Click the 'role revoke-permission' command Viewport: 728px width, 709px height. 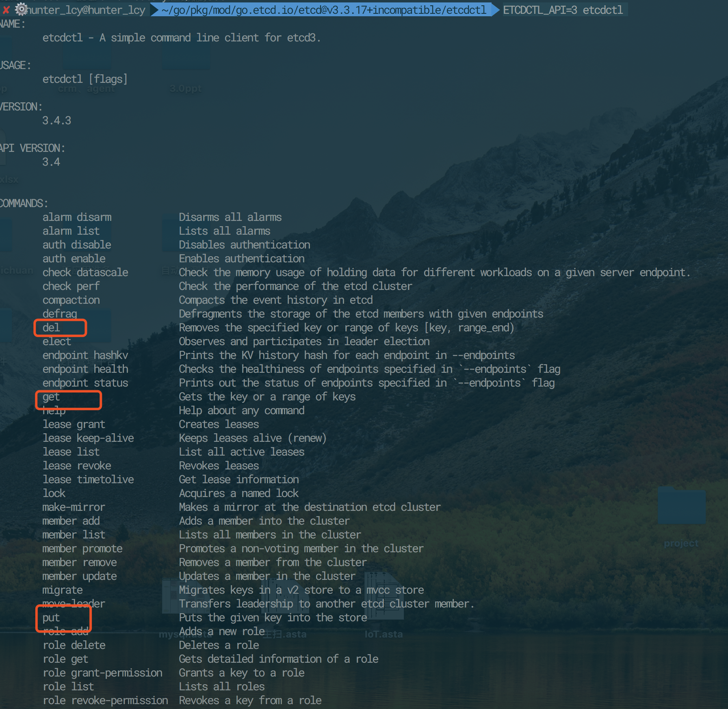click(x=105, y=700)
